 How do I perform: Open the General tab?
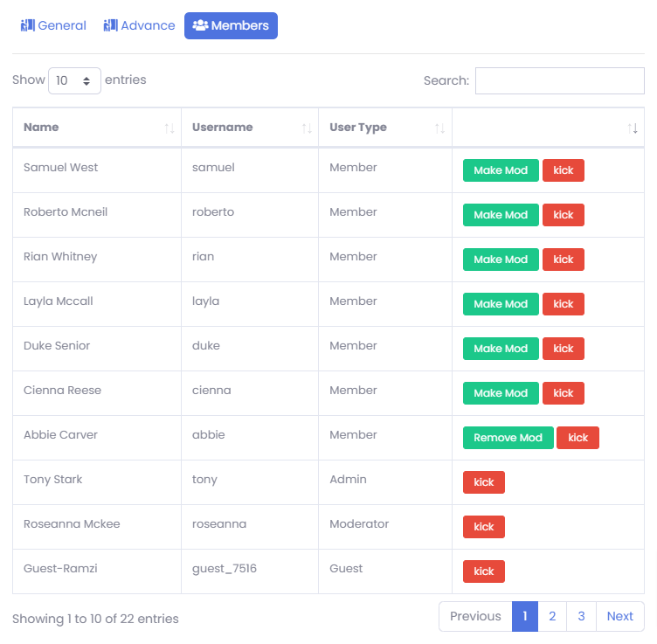[x=53, y=25]
